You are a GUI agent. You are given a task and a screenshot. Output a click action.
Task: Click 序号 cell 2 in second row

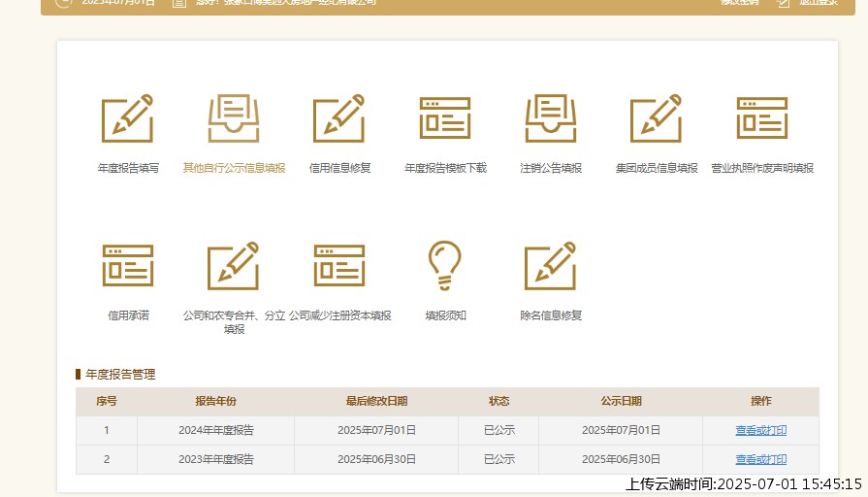tap(107, 459)
